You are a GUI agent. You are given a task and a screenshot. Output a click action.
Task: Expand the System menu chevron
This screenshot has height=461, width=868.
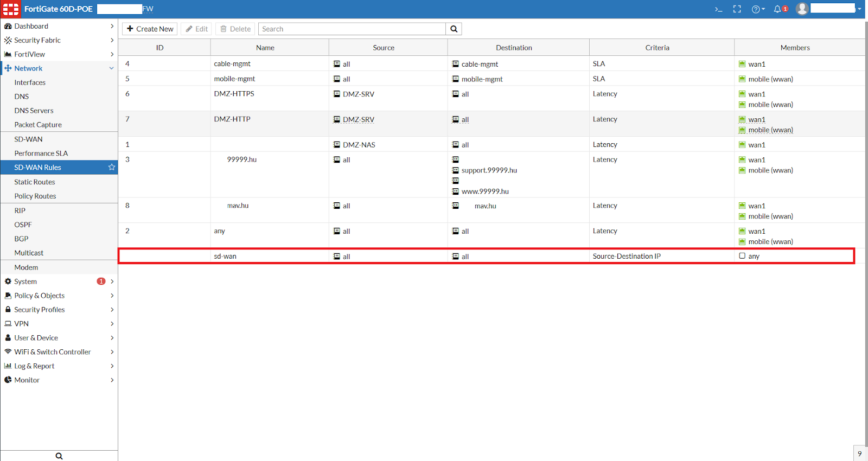[x=112, y=281]
